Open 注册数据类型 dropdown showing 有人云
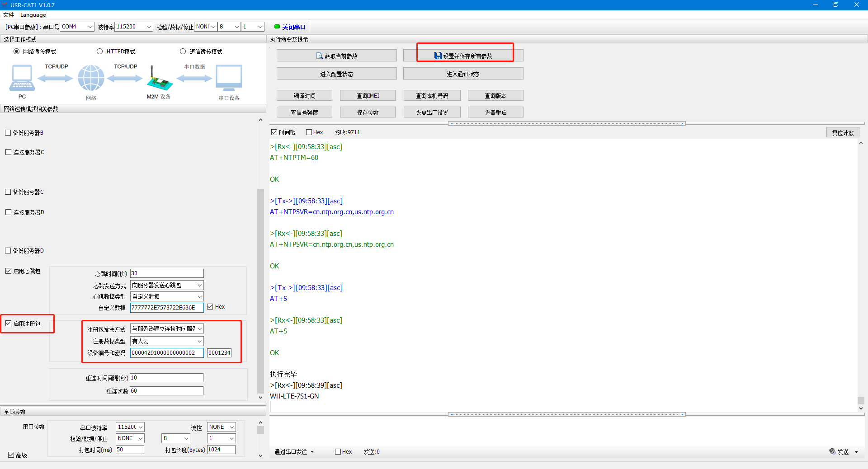Screen dimensions: 868x469 (167, 341)
